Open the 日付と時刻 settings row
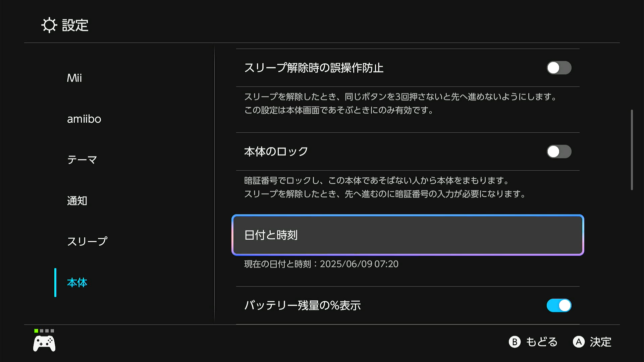 [x=408, y=235]
